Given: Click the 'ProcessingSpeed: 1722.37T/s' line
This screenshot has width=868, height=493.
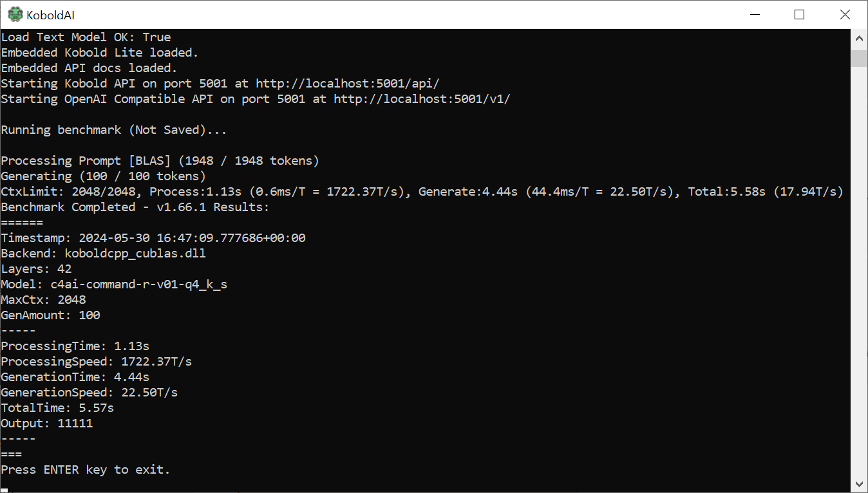Looking at the screenshot, I should [x=97, y=362].
